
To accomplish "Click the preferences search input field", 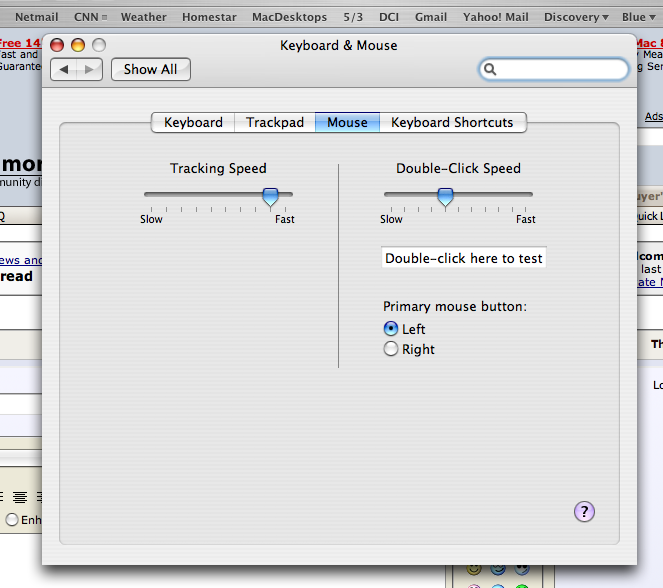I will click(x=553, y=69).
